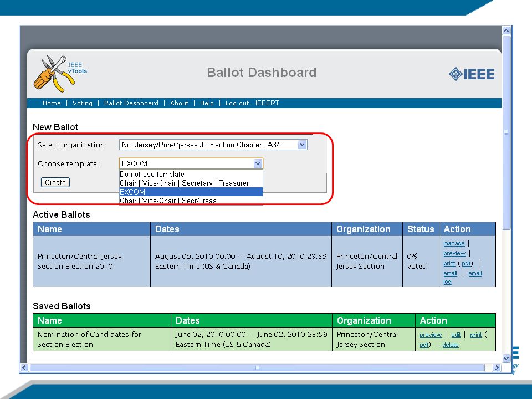This screenshot has height=399, width=532.
Task: Open pdf link in Active Ballots
Action: pos(466,264)
